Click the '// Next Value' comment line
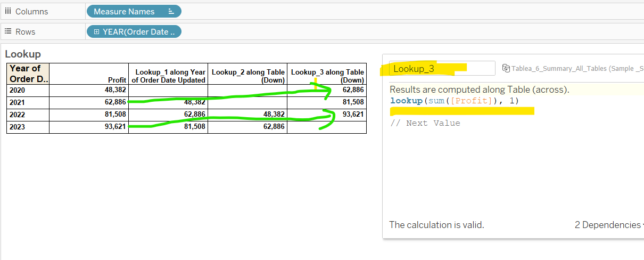This screenshot has width=644, height=260. click(425, 123)
